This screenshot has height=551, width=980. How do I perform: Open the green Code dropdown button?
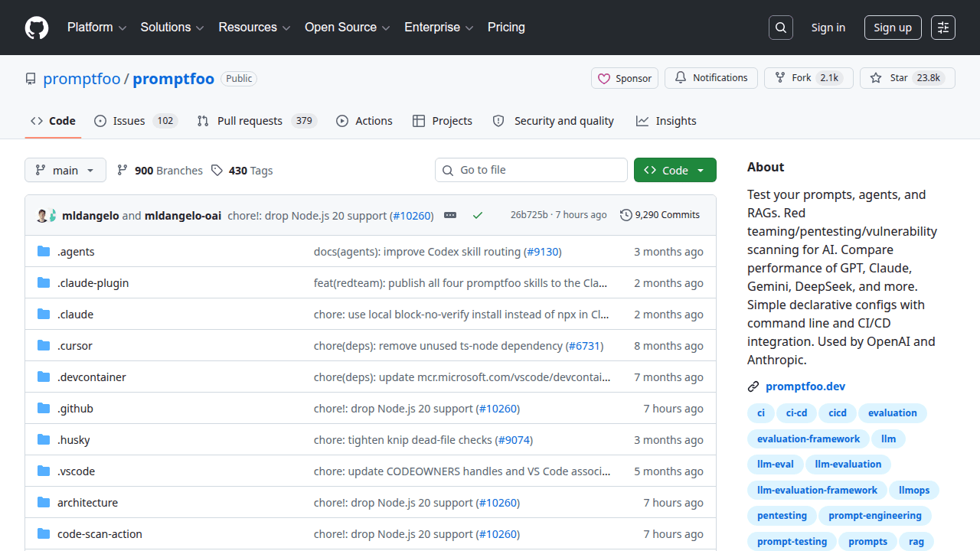coord(675,170)
